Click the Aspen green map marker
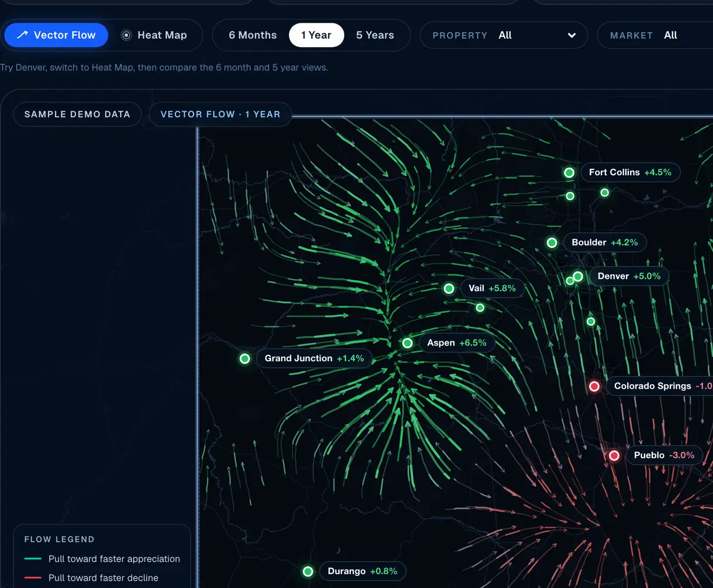 point(407,343)
